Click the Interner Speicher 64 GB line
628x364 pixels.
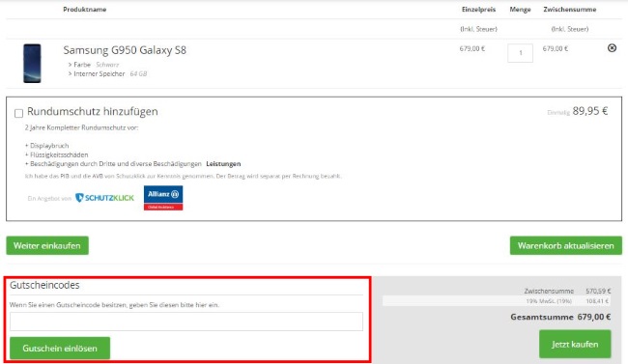click(107, 73)
